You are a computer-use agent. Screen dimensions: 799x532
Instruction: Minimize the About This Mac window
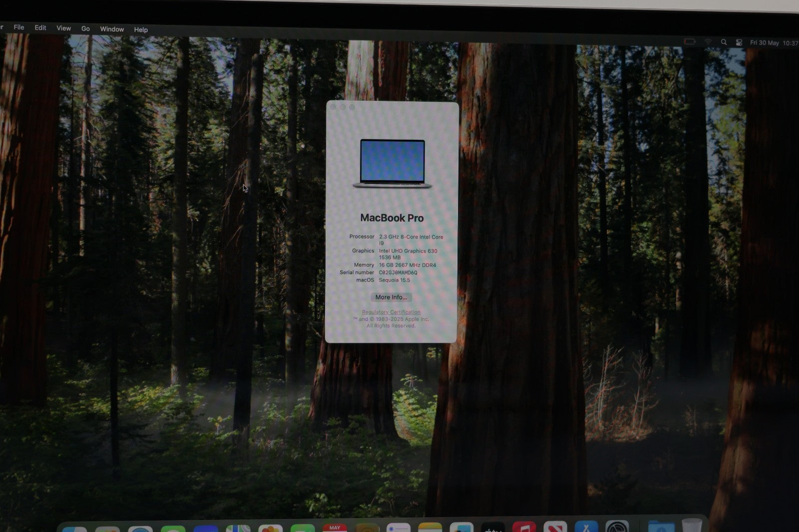click(343, 107)
